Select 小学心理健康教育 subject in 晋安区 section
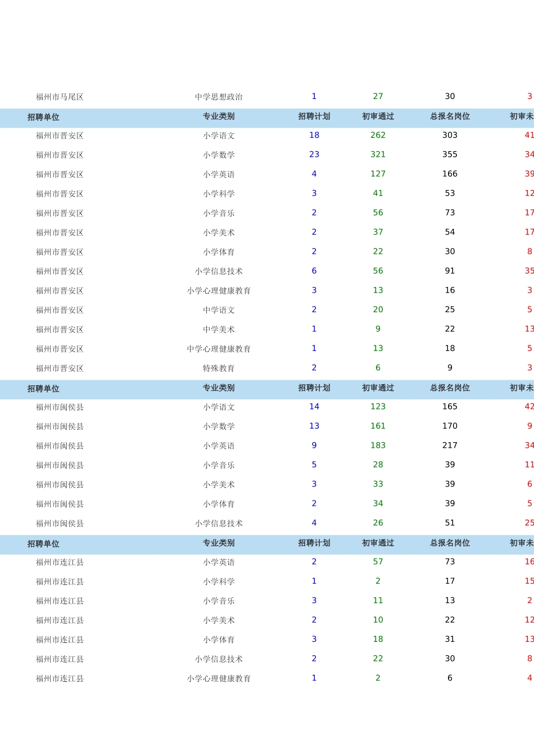Screen dimensions: 534x756 [x=219, y=291]
